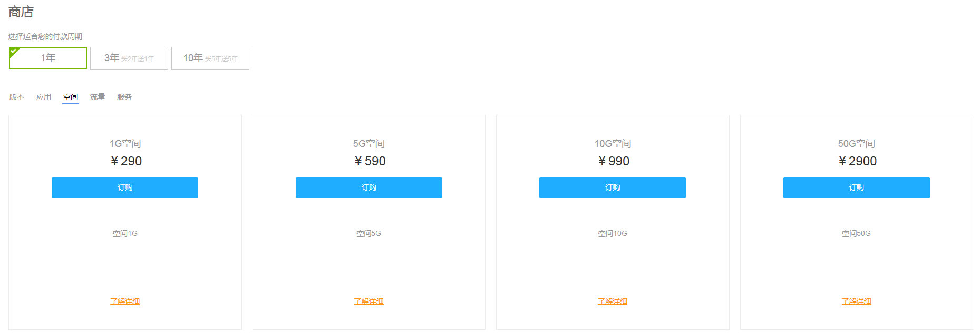Choose the 3年 billing period option
Viewport: 980px width, 335px height.
pos(129,58)
